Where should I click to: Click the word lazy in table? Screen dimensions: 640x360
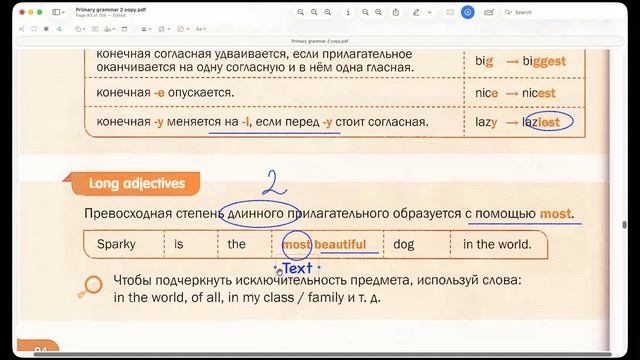pyautogui.click(x=486, y=122)
